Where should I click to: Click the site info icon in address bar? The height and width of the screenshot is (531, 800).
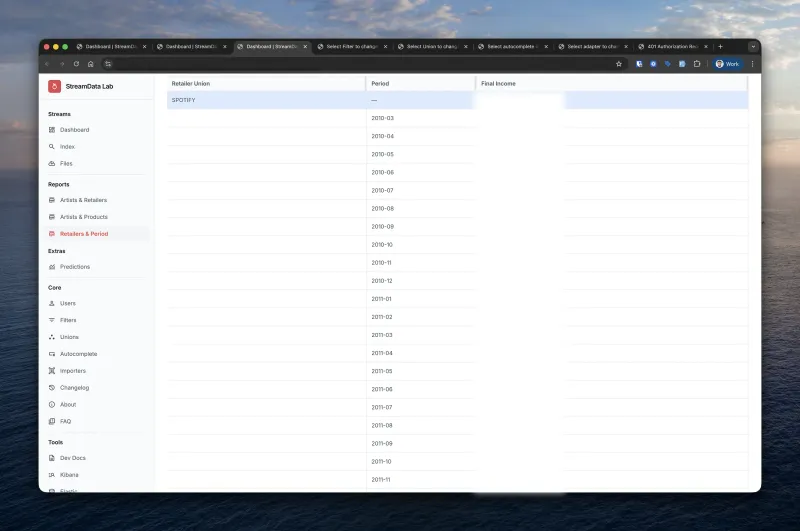click(108, 64)
